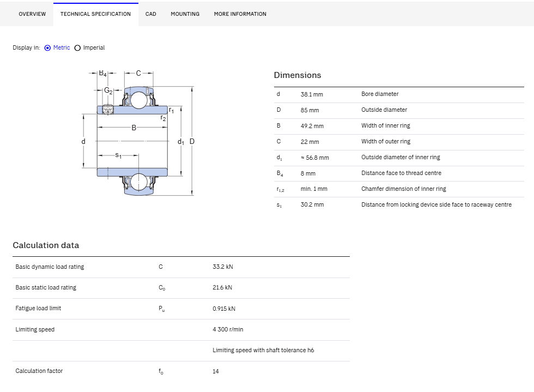Click the Calculation data heading

tap(46, 245)
